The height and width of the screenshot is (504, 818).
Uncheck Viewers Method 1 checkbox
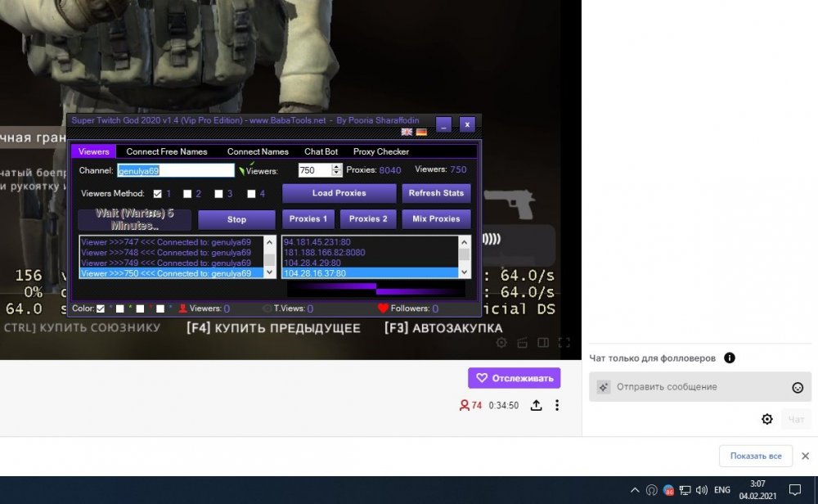coord(158,194)
